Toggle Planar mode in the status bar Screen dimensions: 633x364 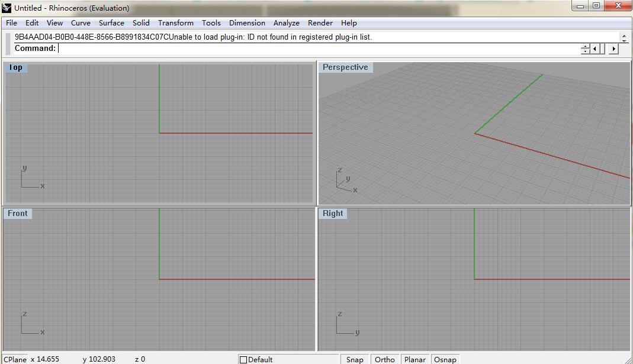[x=415, y=359]
